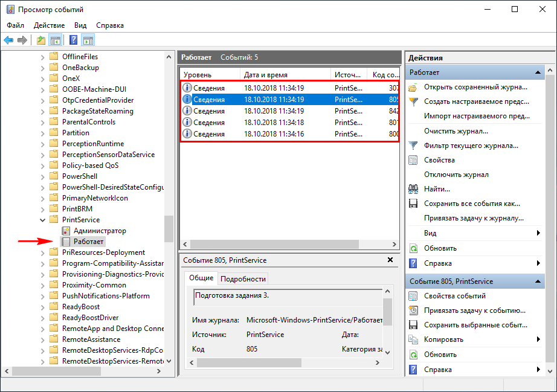The image size is (557, 392).
Task: Switch to the Подробности tab
Action: tap(243, 278)
